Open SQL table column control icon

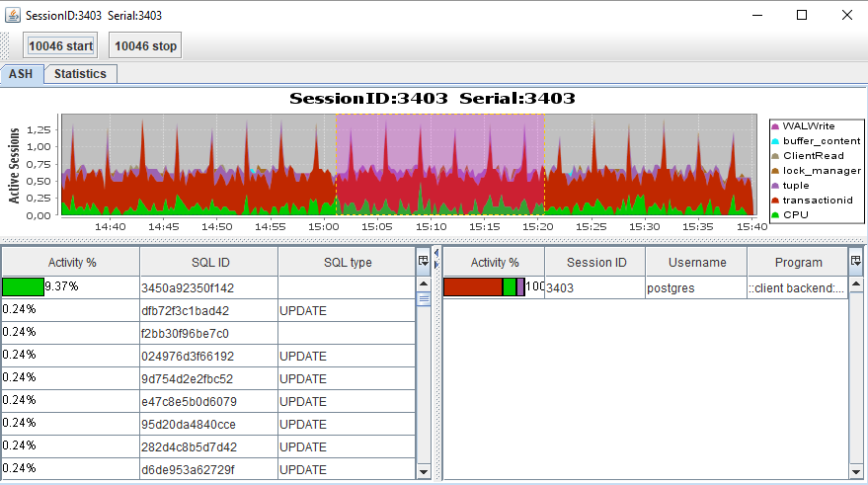pyautogui.click(x=424, y=261)
